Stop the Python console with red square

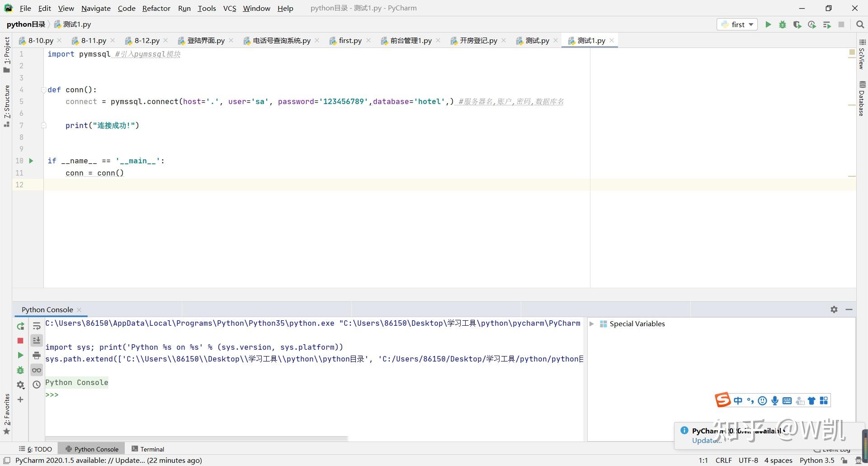pos(20,341)
